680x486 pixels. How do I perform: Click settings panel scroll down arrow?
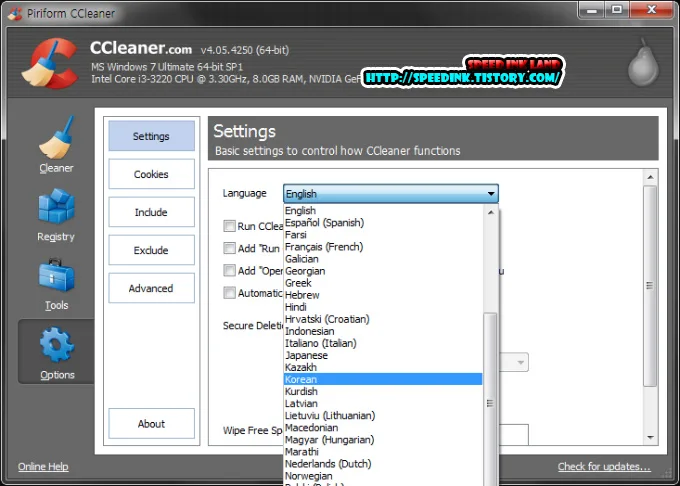650,437
